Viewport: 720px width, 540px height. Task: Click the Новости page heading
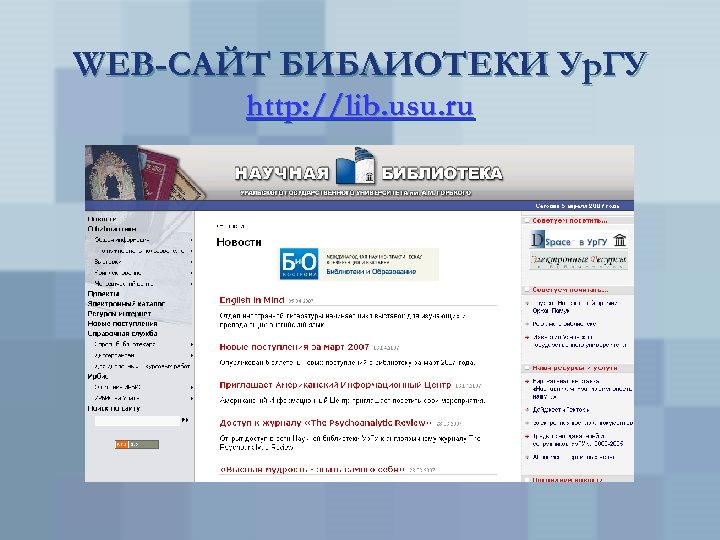239,242
